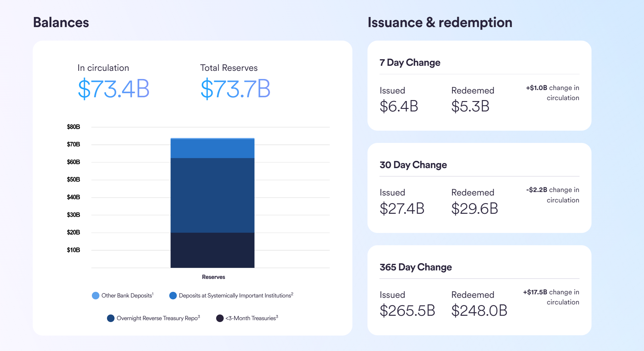644x351 pixels.
Task: Click the Reserves x-axis label
Action: coord(213,277)
